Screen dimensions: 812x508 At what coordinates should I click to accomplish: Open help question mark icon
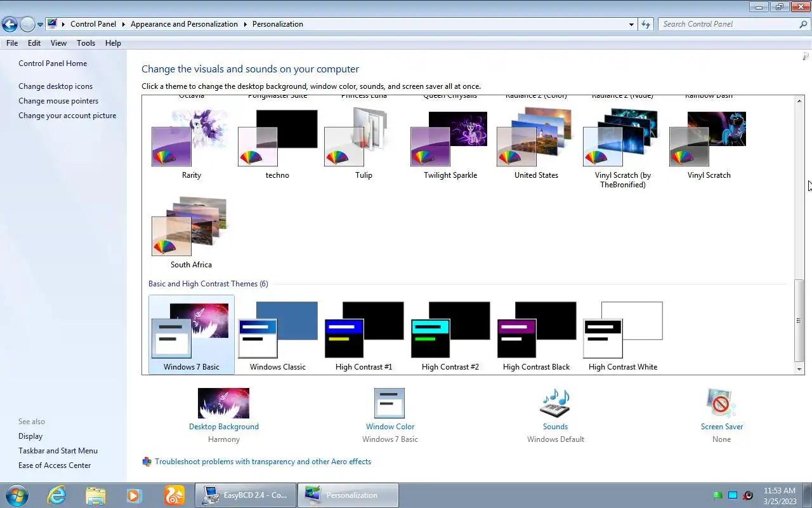pos(806,57)
